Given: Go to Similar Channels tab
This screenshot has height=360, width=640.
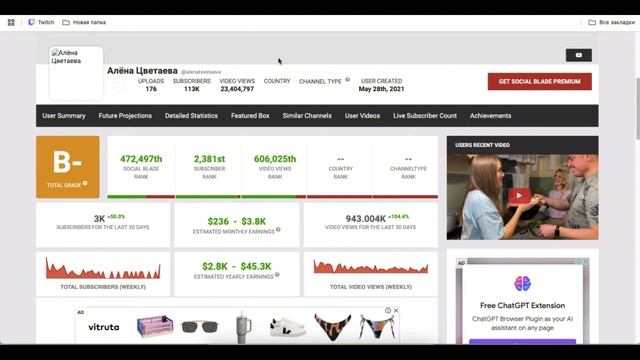Looking at the screenshot, I should 307,116.
